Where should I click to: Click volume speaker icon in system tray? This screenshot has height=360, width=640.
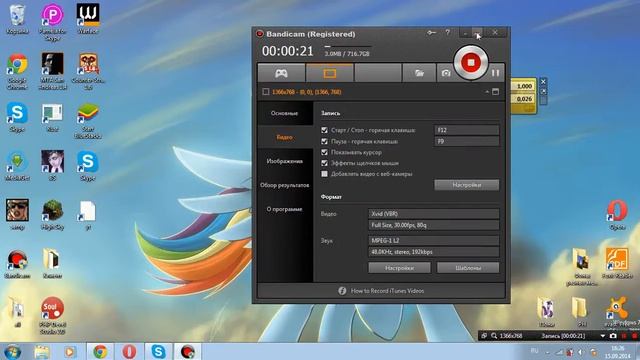click(x=580, y=352)
